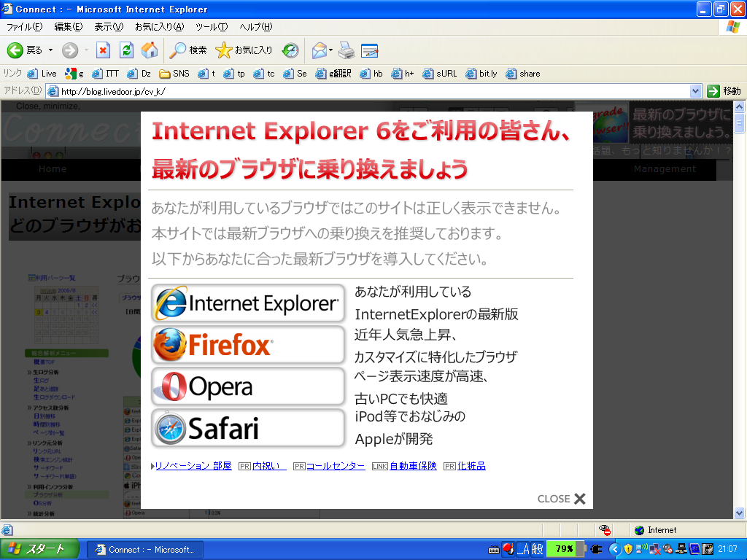Screen dimensions: 747x560
Task: Close the popup with CLOSE X
Action: pos(561,499)
